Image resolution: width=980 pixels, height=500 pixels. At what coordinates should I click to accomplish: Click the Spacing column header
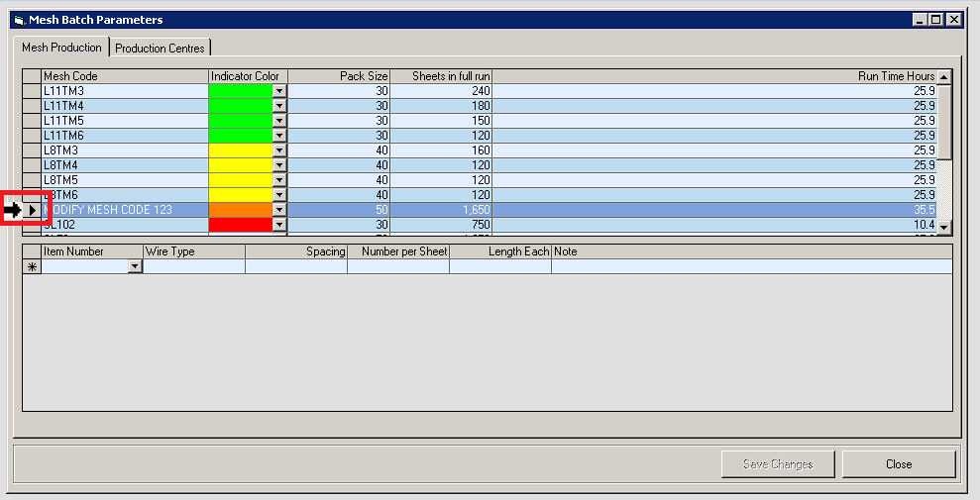pyautogui.click(x=296, y=251)
